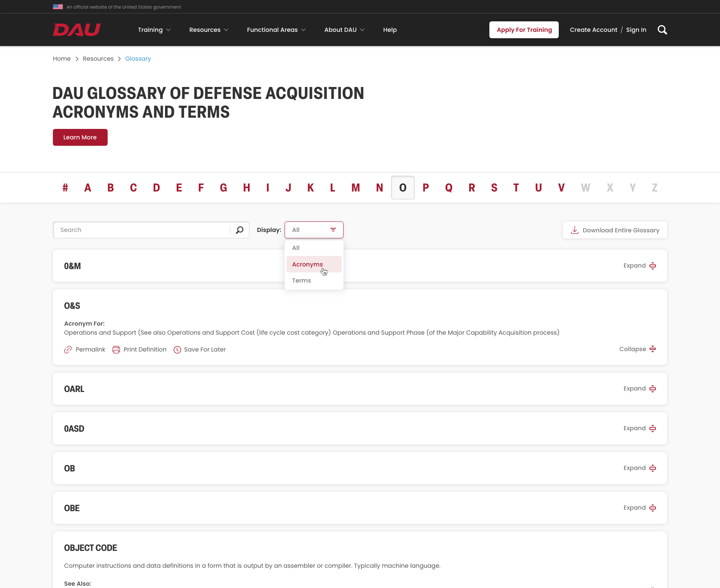This screenshot has width=720, height=588.
Task: Expand the OARL entry
Action: point(640,389)
